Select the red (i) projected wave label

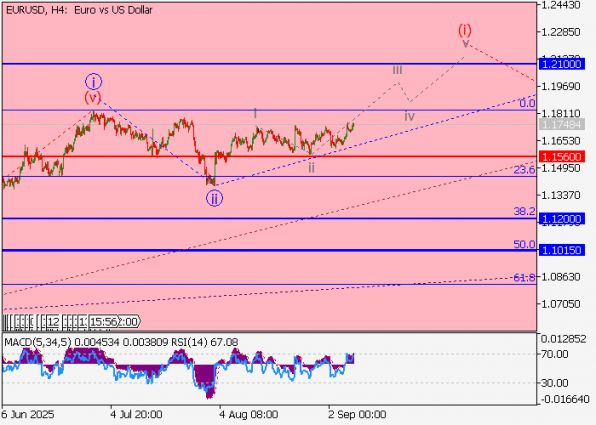point(465,29)
